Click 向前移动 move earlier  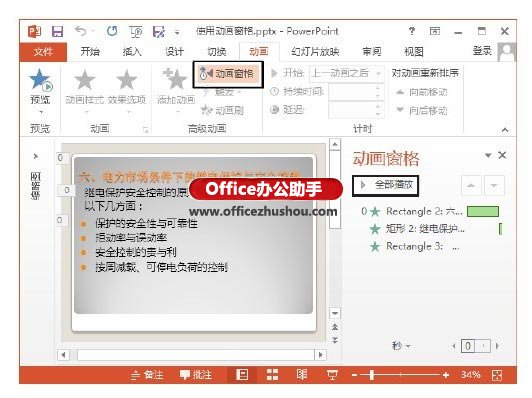point(422,92)
